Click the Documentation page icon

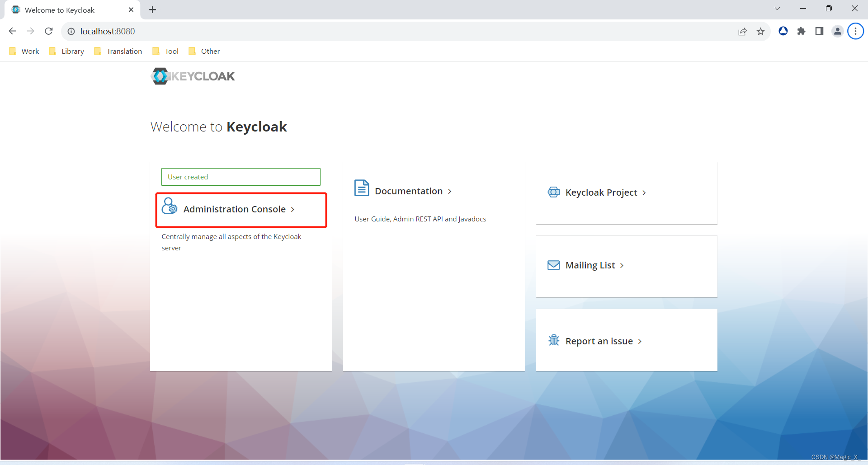pos(362,188)
